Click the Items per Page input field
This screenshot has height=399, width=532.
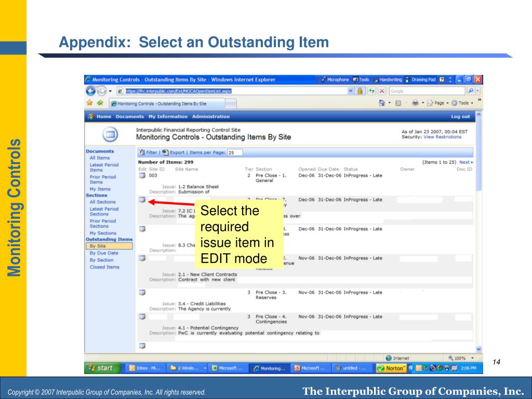tap(235, 152)
